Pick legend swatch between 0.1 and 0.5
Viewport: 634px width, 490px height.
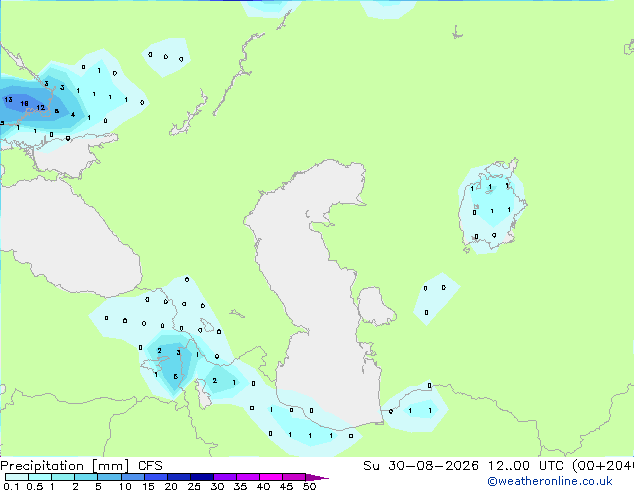tap(17, 477)
